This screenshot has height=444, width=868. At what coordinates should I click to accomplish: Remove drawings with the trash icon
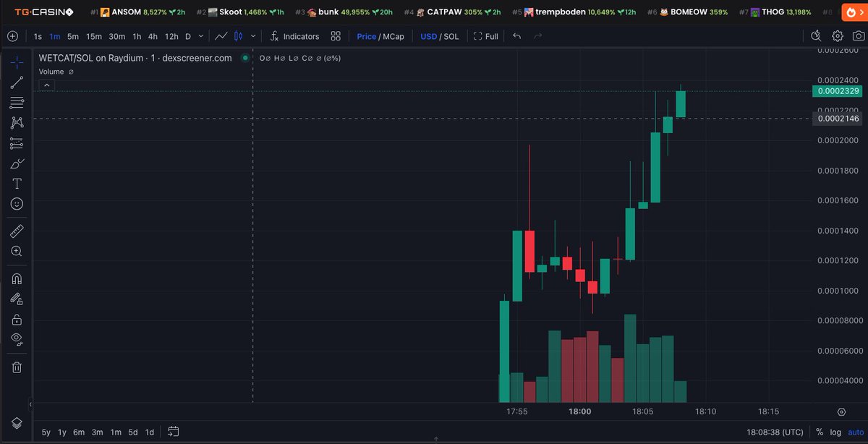(17, 367)
